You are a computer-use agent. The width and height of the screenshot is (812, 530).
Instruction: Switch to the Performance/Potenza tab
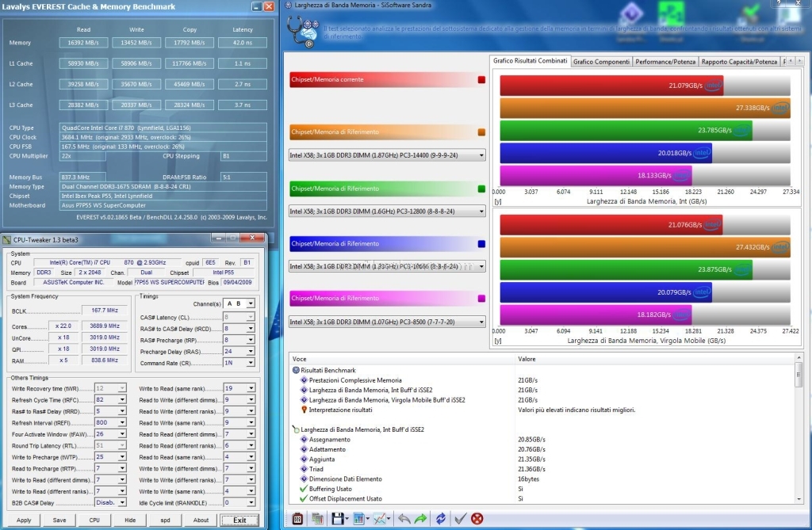[665, 62]
